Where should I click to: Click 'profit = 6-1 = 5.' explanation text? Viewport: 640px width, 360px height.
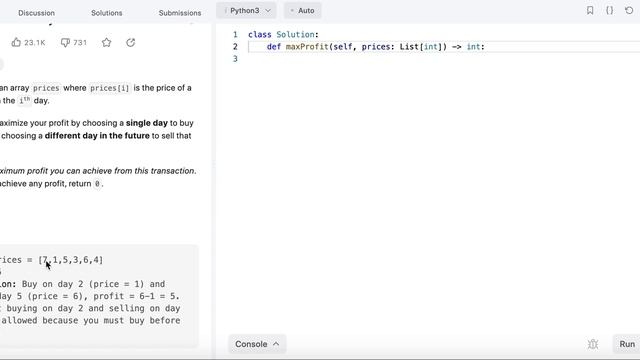click(x=136, y=296)
